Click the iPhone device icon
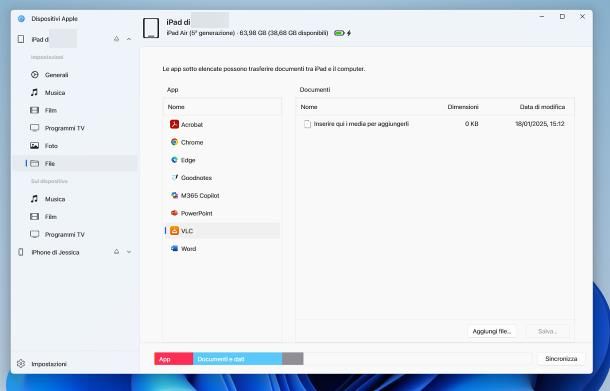The image size is (610, 391). click(21, 252)
